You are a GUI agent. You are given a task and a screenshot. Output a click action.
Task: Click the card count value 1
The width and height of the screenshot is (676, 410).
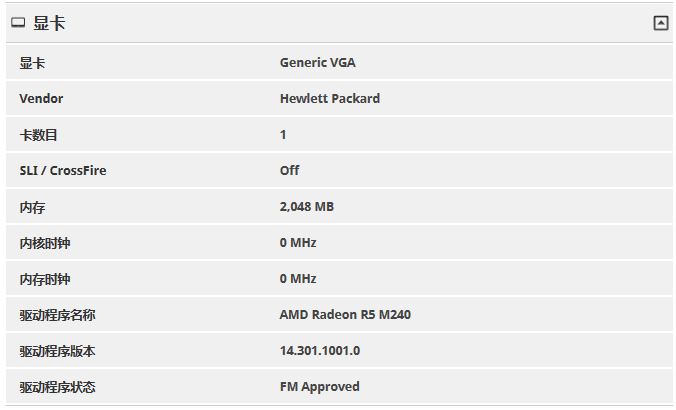[283, 135]
